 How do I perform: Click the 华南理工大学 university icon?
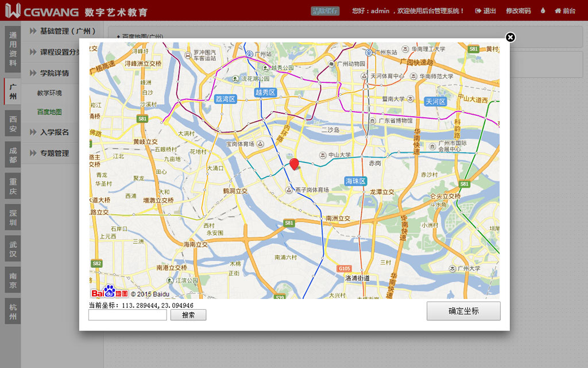pos(405,49)
